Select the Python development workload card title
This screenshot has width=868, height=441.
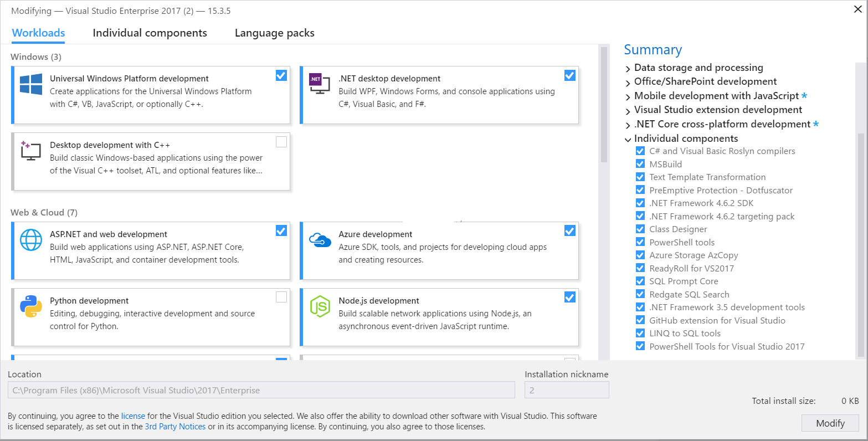(x=89, y=301)
